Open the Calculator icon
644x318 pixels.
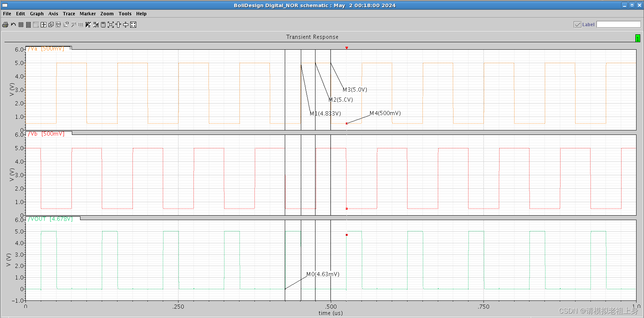click(x=103, y=25)
